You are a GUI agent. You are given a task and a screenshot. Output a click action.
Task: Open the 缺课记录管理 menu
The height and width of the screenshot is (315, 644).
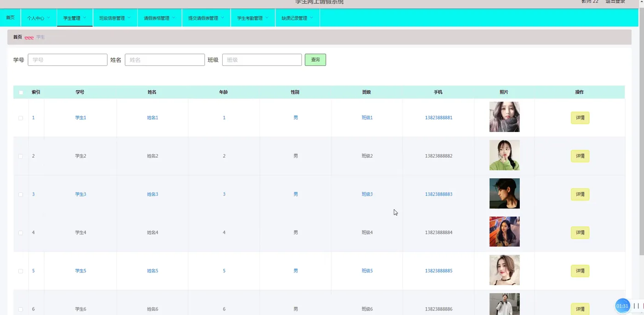298,18
